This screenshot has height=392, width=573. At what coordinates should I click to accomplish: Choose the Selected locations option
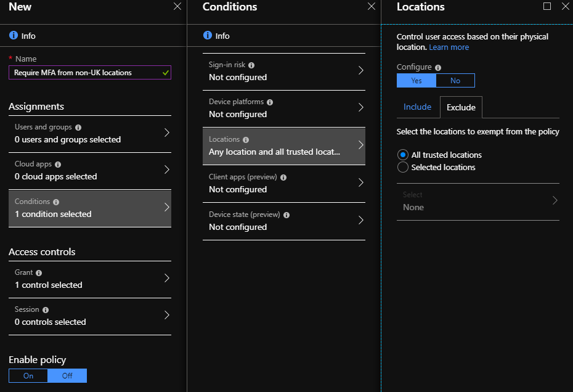point(404,167)
